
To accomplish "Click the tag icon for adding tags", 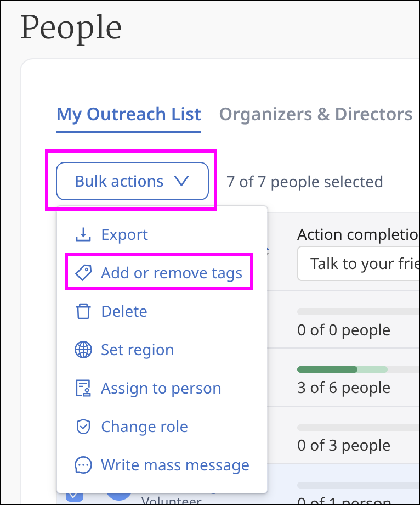I will point(83,273).
